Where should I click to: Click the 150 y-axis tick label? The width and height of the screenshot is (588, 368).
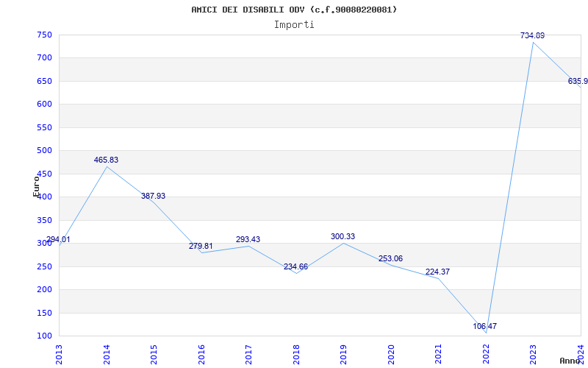point(44,313)
